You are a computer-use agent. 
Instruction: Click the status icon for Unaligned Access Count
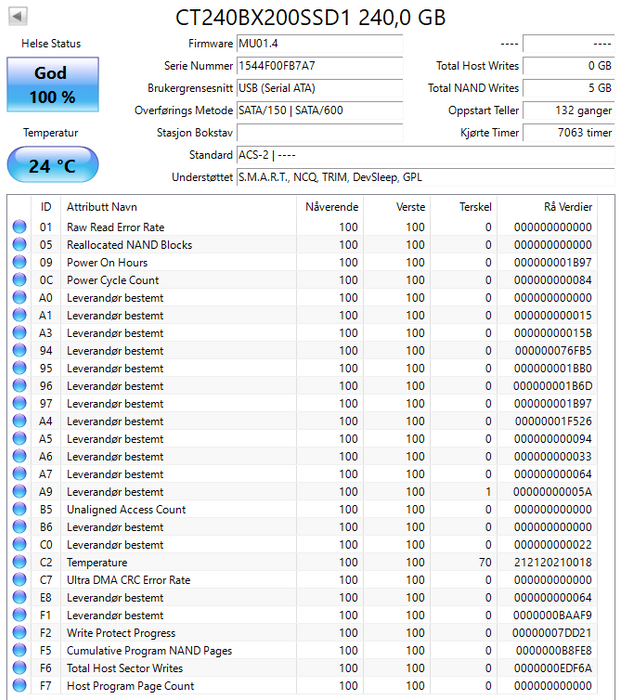click(20, 510)
